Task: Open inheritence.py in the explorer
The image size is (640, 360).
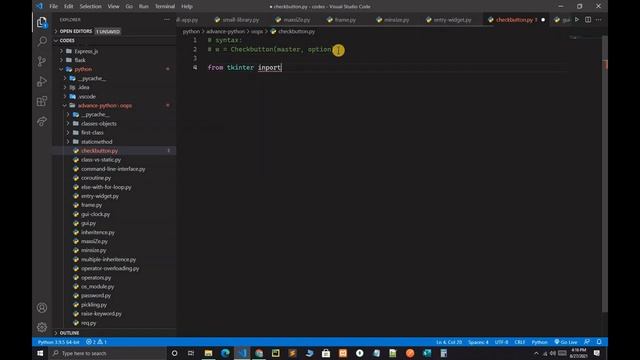Action: (98, 232)
